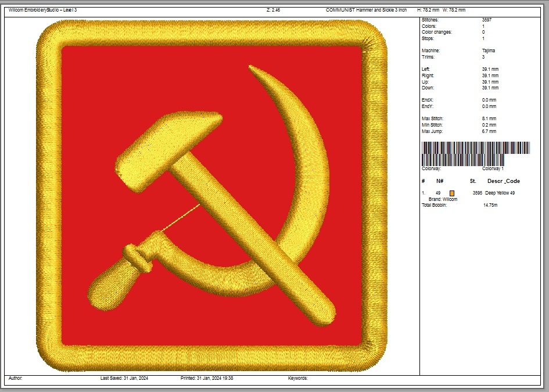
Task: Click the barcode on the worksheet
Action: pyautogui.click(x=475, y=154)
